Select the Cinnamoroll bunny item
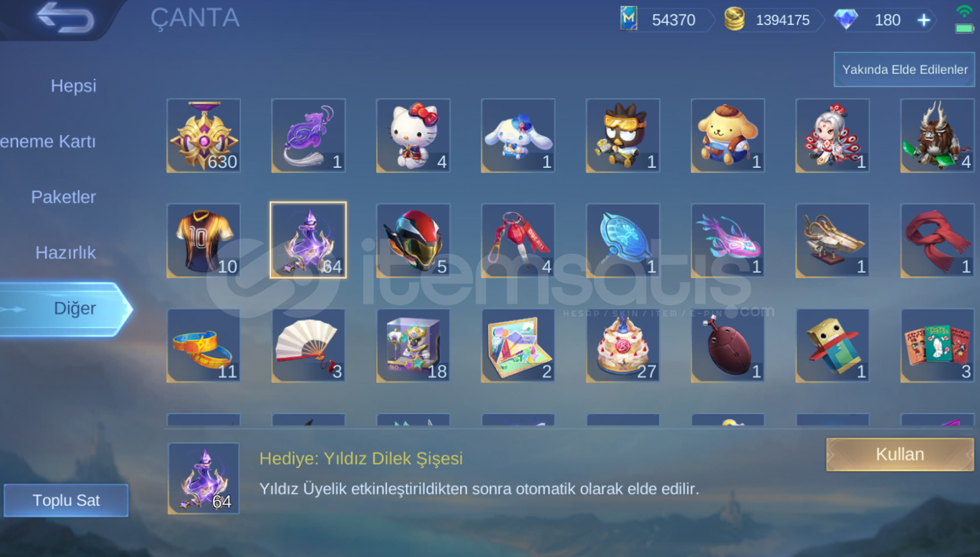This screenshot has height=557, width=980. (518, 136)
